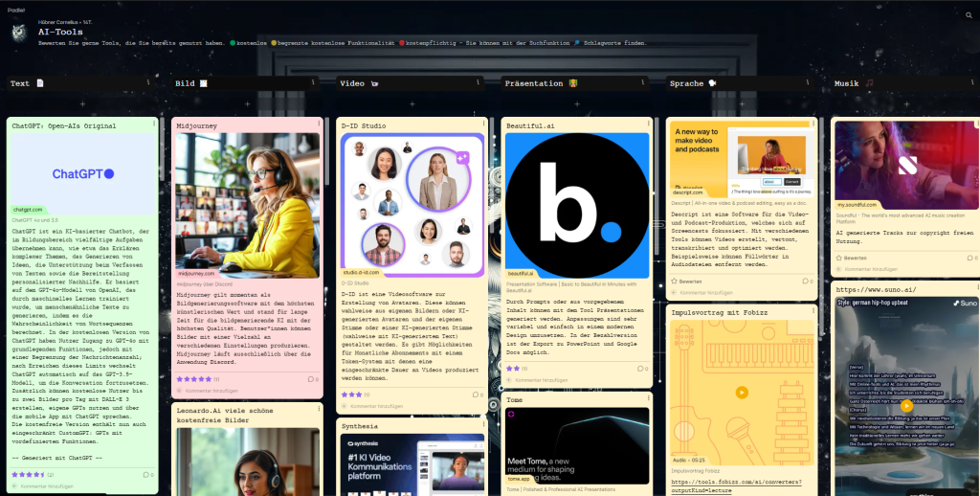
Task: Click Bewerten on the Descript card
Action: [686, 282]
